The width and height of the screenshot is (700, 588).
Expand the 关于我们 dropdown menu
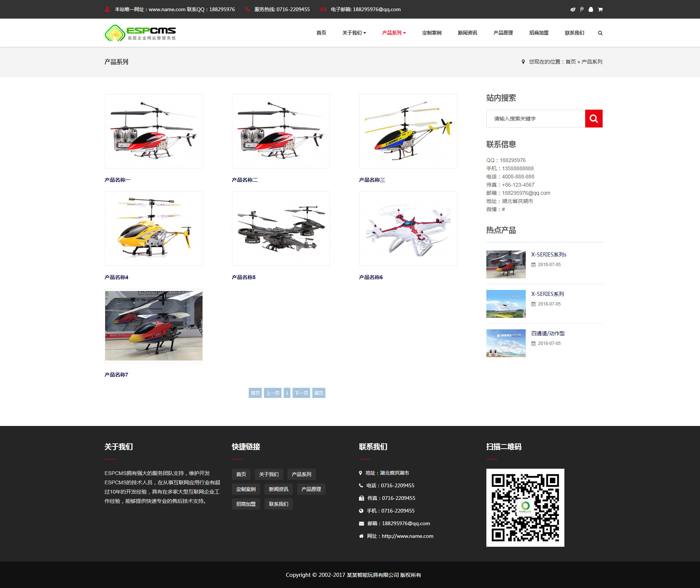click(354, 33)
